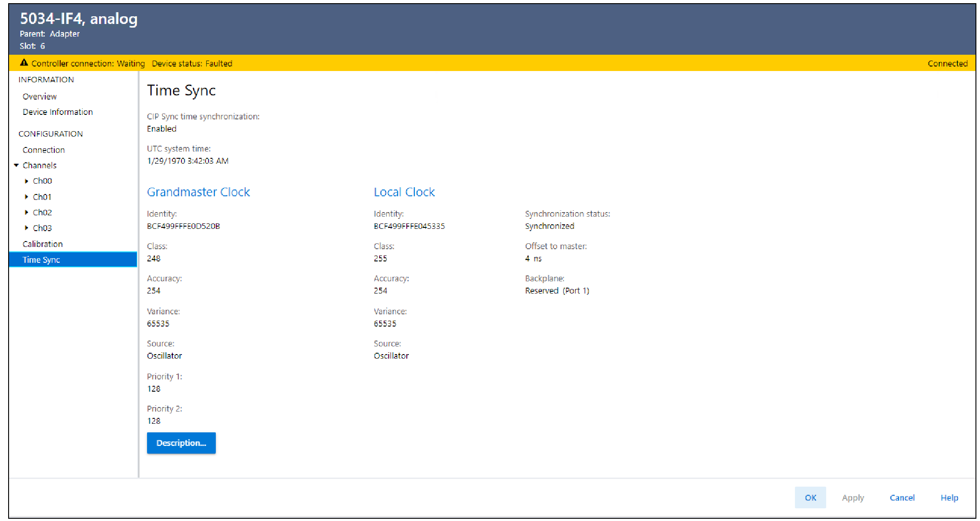
Task: Click the Backplane Reserved (Port 1) value
Action: (x=557, y=290)
